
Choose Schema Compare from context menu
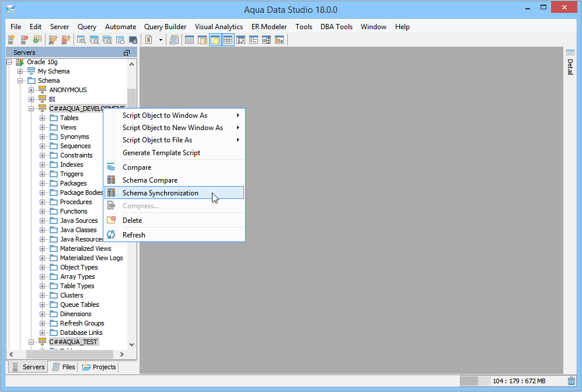(174, 180)
